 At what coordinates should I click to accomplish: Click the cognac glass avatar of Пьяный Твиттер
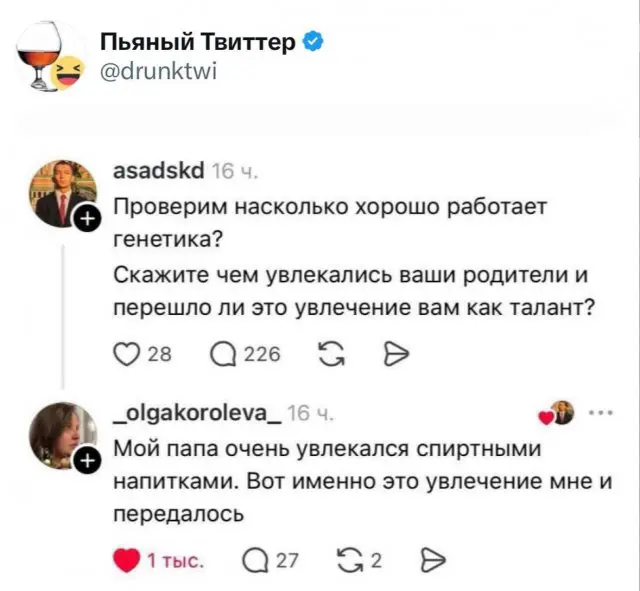pyautogui.click(x=49, y=56)
